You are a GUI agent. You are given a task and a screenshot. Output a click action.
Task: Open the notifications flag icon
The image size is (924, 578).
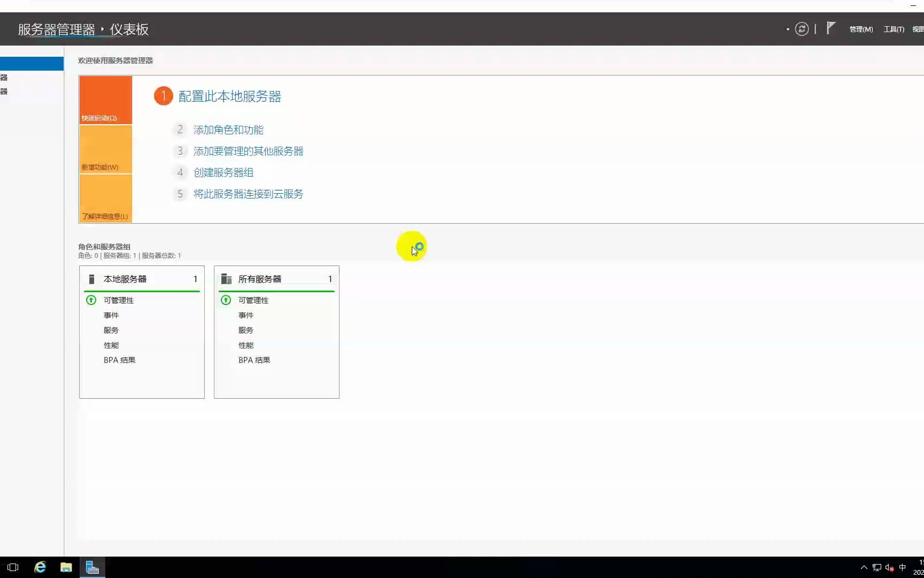pos(830,28)
